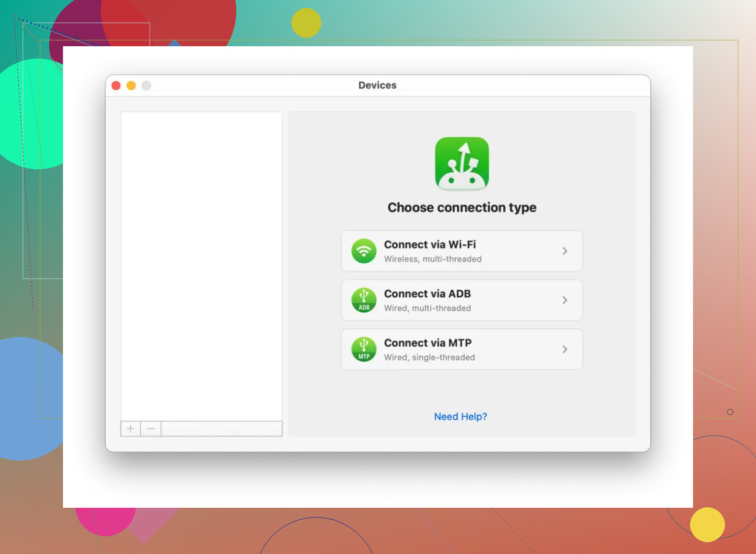Click inside the empty devices list
756x554 pixels.
coord(201,266)
